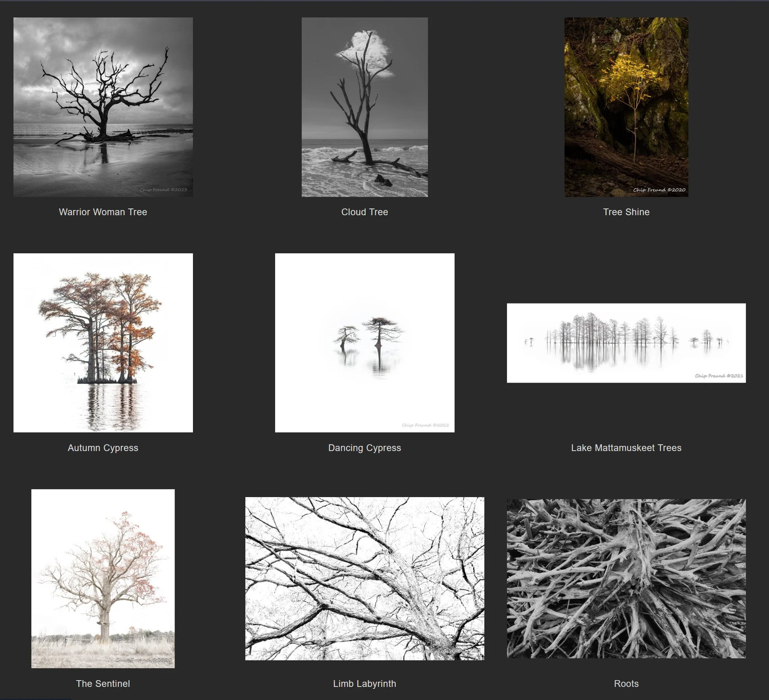
Task: View the Limb Labyrinth branches image
Action: 364,579
